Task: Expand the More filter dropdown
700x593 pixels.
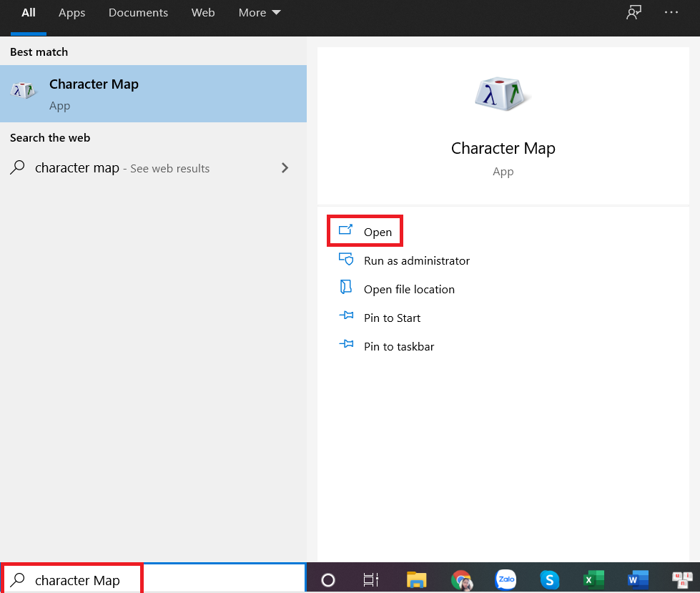Action: click(x=260, y=13)
